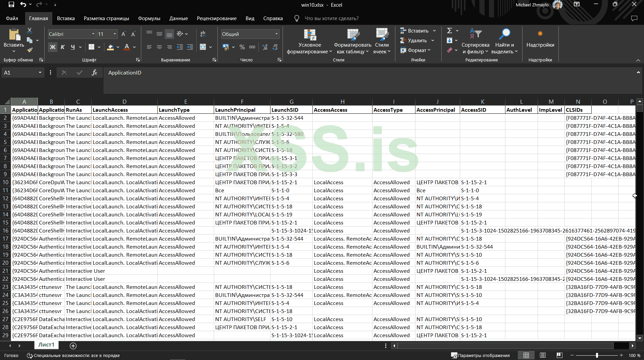644x360 pixels.
Task: Expand the number format dropdown Общий
Action: click(x=277, y=34)
